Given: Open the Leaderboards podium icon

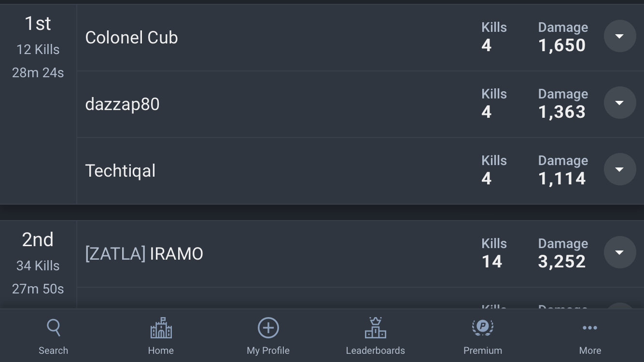Looking at the screenshot, I should (x=375, y=328).
